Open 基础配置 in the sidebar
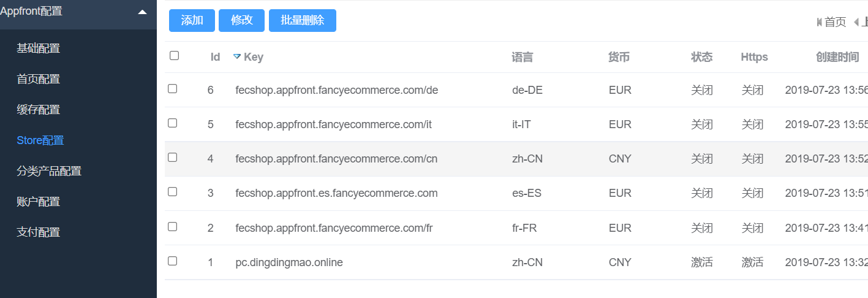Viewport: 868px width, 298px height. click(x=38, y=48)
